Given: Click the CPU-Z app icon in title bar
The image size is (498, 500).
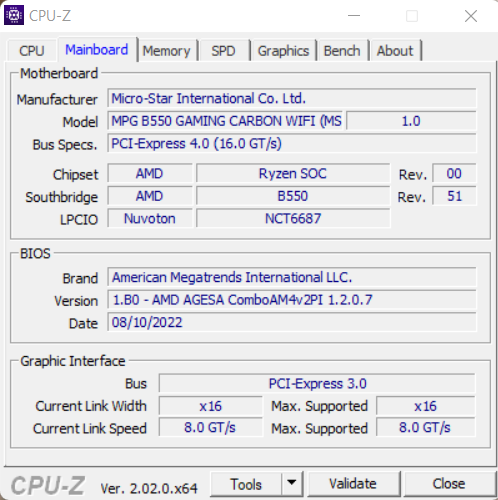Looking at the screenshot, I should (x=14, y=15).
